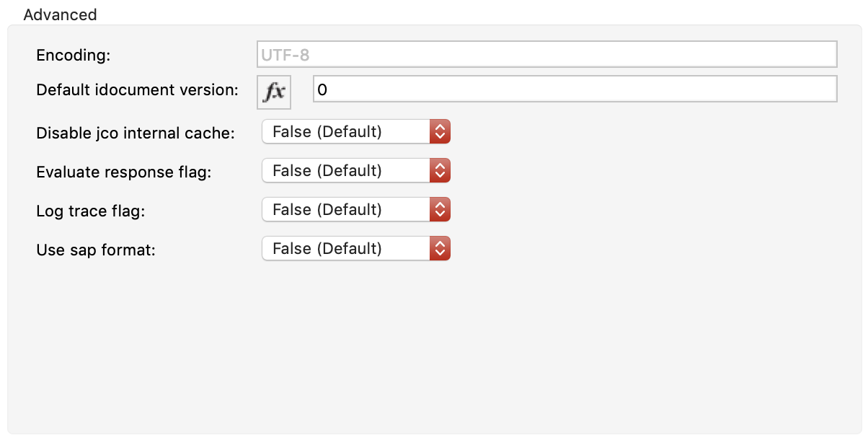This screenshot has width=868, height=443.
Task: Click the stepper arrows of Evaluate response flag
Action: (x=440, y=170)
